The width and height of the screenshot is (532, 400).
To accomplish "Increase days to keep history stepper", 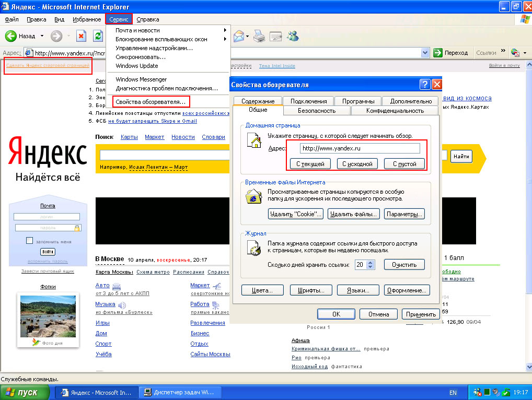I will click(x=371, y=262).
